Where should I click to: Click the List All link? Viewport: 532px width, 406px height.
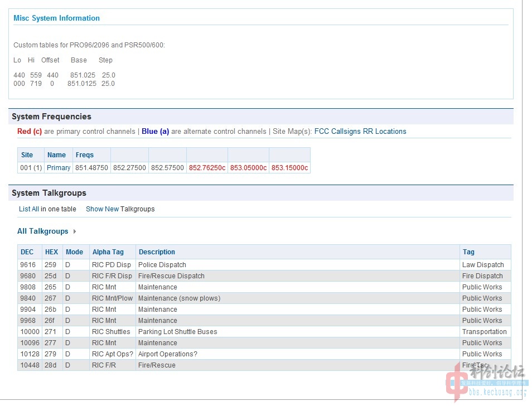(x=29, y=209)
